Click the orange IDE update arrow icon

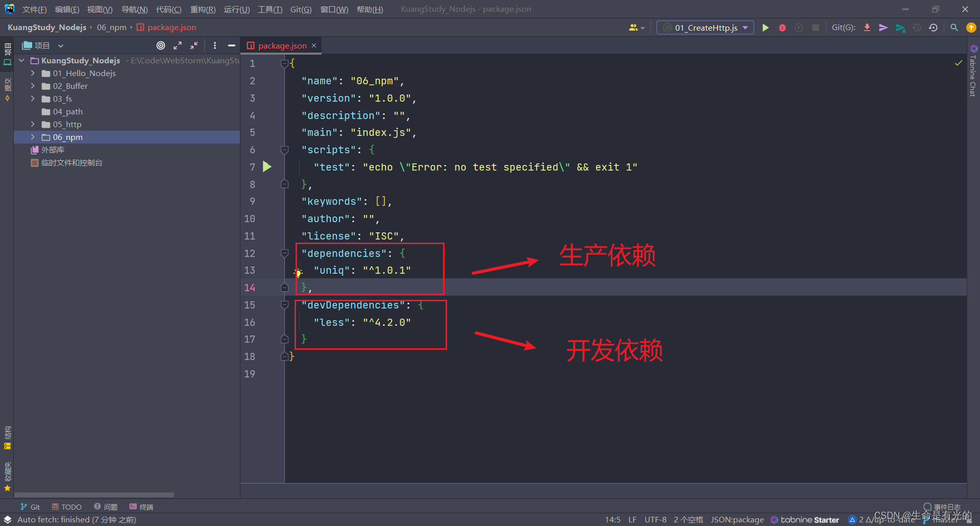[x=971, y=28]
